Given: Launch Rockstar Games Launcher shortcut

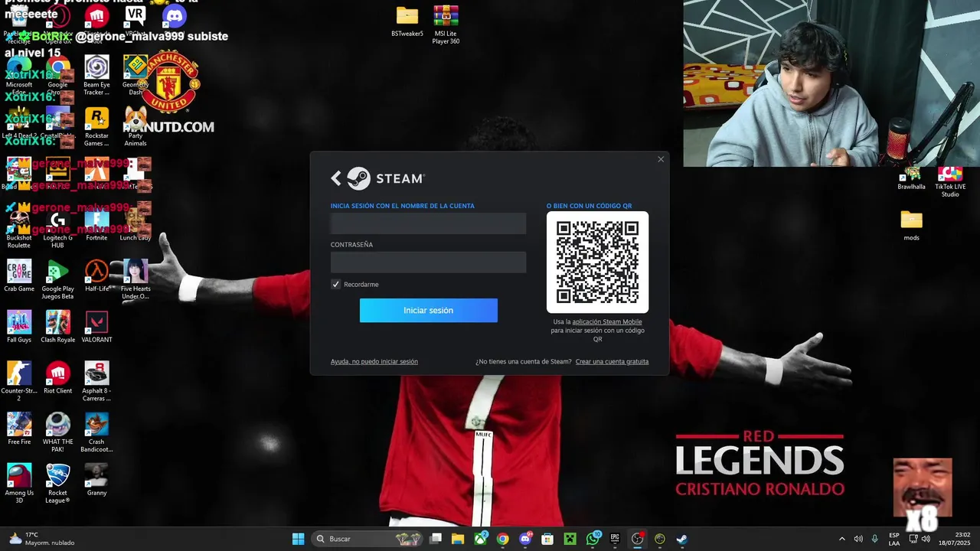Looking at the screenshot, I should click(x=96, y=126).
